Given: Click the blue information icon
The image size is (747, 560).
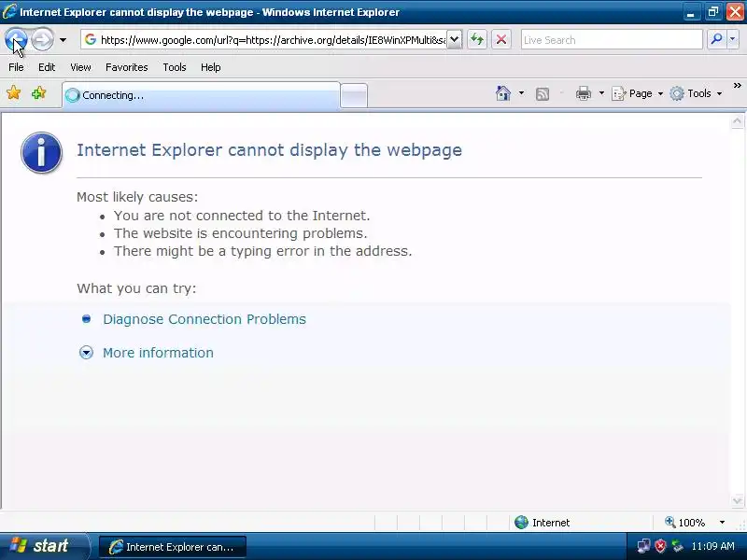Looking at the screenshot, I should tap(41, 152).
